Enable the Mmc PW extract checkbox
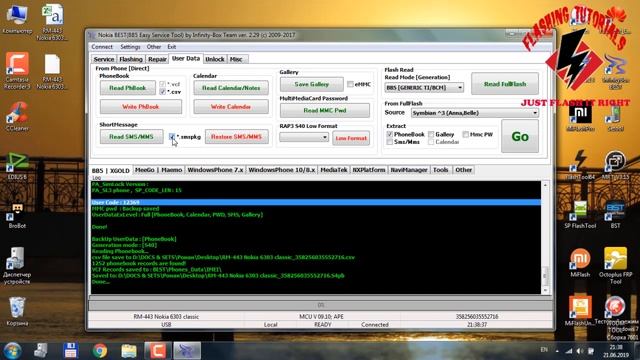 pos(465,134)
